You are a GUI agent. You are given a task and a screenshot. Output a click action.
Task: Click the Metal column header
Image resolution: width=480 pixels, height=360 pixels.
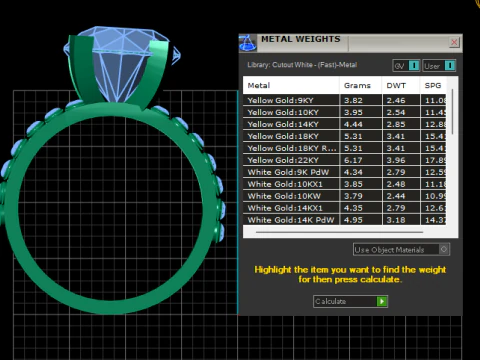pyautogui.click(x=291, y=85)
